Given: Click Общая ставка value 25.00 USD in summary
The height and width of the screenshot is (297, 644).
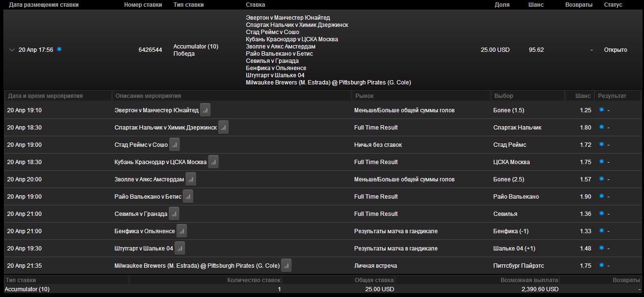Looking at the screenshot, I should click(379, 289).
